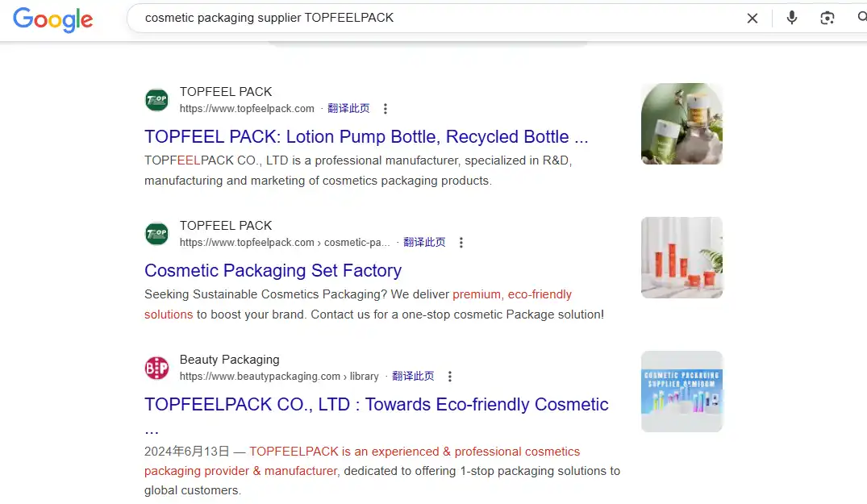Click the Google logo
867x504 pixels.
52,19
